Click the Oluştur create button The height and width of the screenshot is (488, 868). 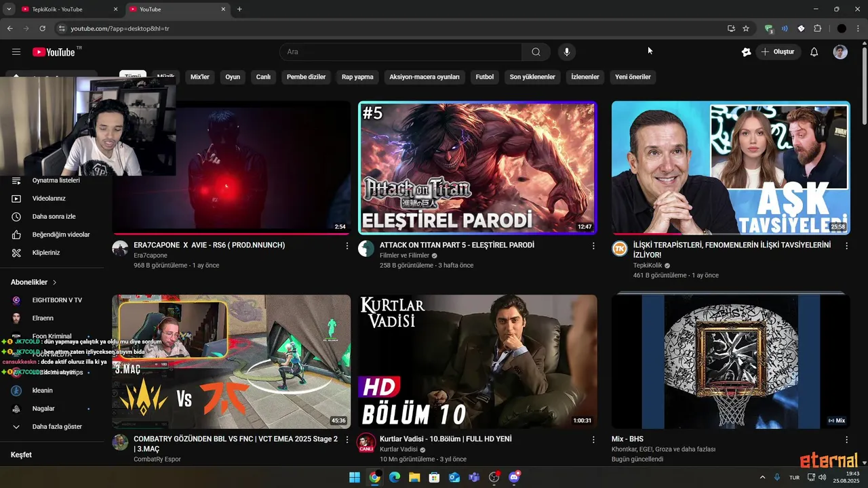778,52
